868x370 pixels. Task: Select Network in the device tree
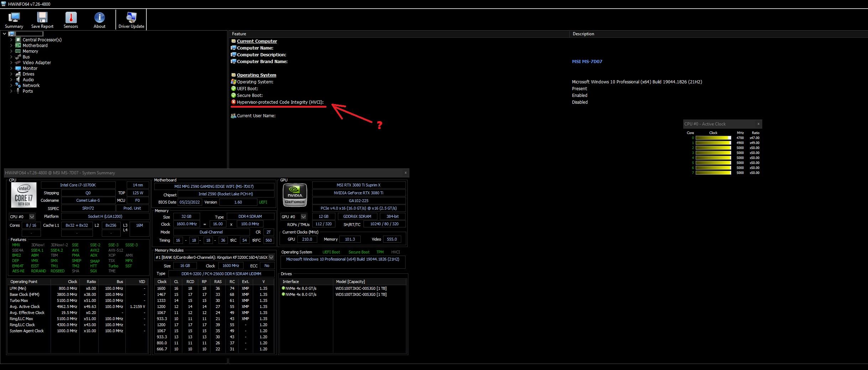31,85
